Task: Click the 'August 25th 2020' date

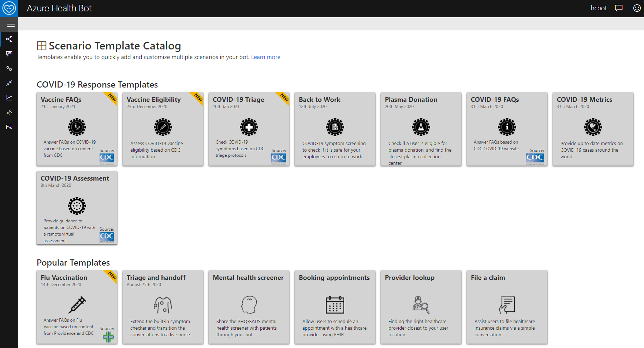Action: 144,285
